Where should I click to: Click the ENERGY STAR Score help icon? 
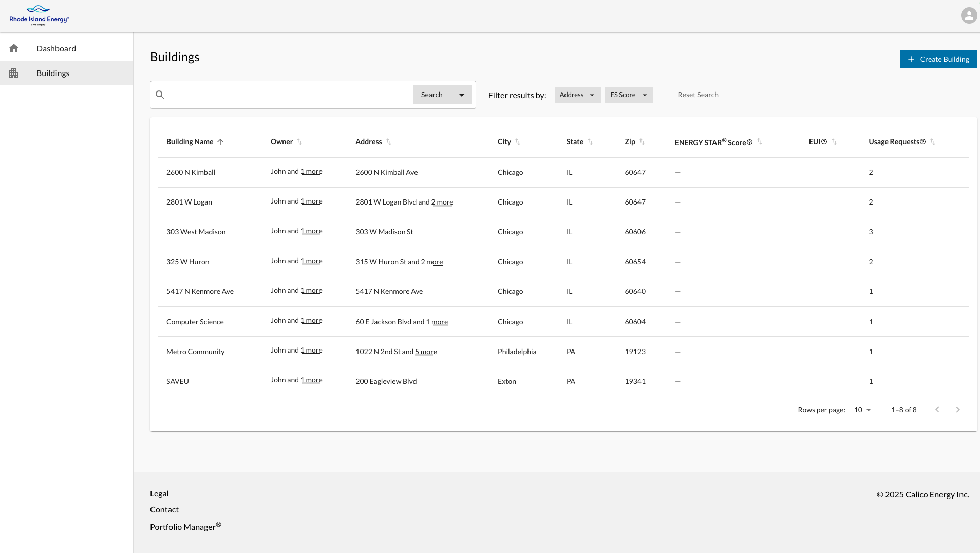(x=749, y=142)
